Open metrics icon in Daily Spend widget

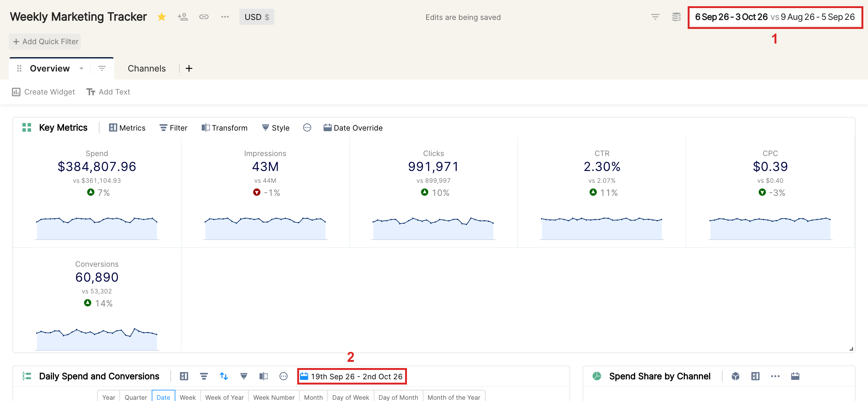184,376
